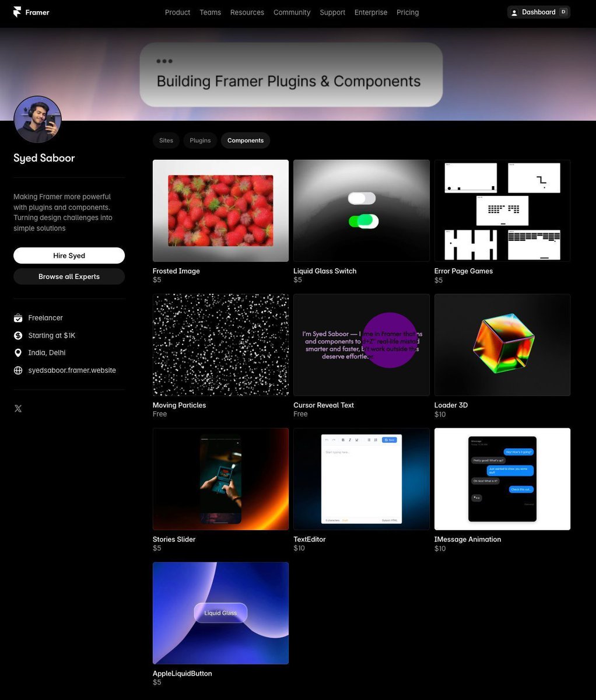
Task: Click the India, Delhi location text
Action: pos(47,353)
